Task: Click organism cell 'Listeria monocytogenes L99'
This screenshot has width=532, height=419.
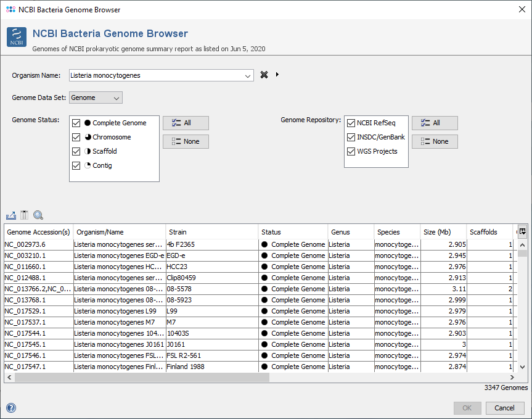Action: pyautogui.click(x=120, y=312)
